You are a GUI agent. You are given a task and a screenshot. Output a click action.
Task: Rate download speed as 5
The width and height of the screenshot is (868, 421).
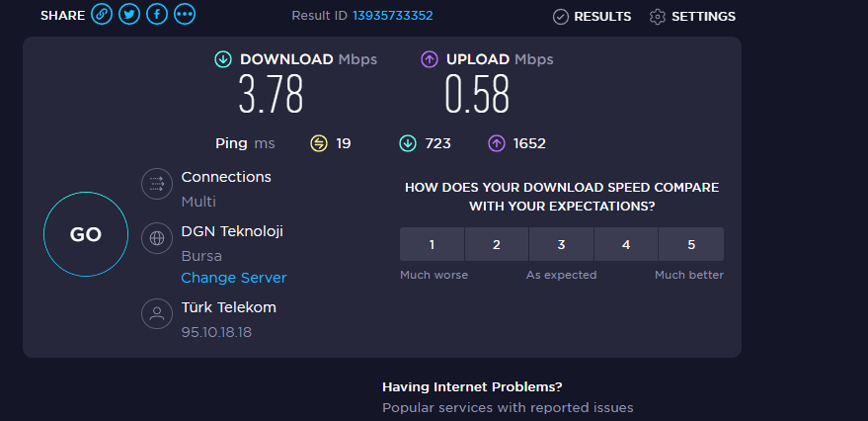[x=690, y=244]
